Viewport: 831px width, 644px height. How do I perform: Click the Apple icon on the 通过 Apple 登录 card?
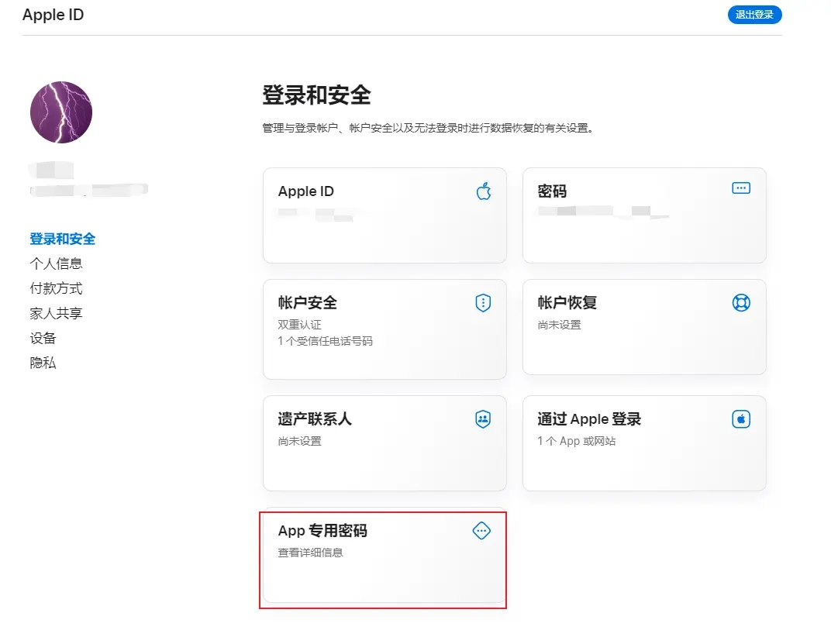[x=741, y=419]
